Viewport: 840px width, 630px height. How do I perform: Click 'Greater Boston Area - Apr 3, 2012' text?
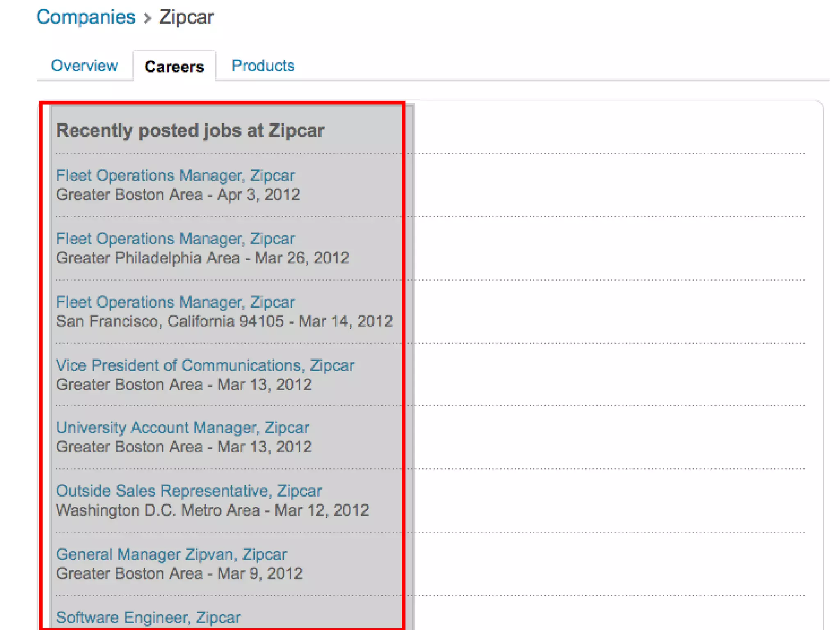(x=178, y=194)
